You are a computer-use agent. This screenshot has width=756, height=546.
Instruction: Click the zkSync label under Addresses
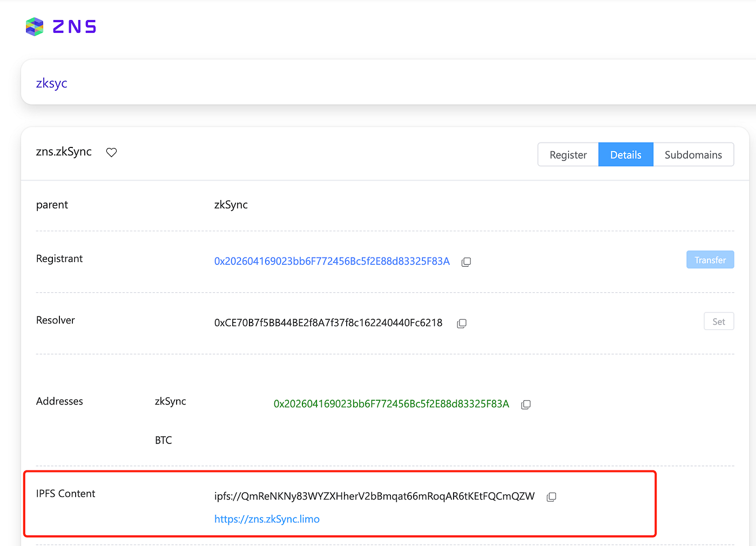tap(171, 401)
